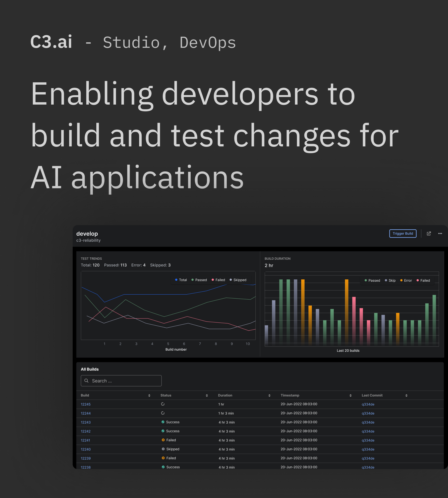Open commit q334de for build 12243
This screenshot has width=448, height=498.
368,422
